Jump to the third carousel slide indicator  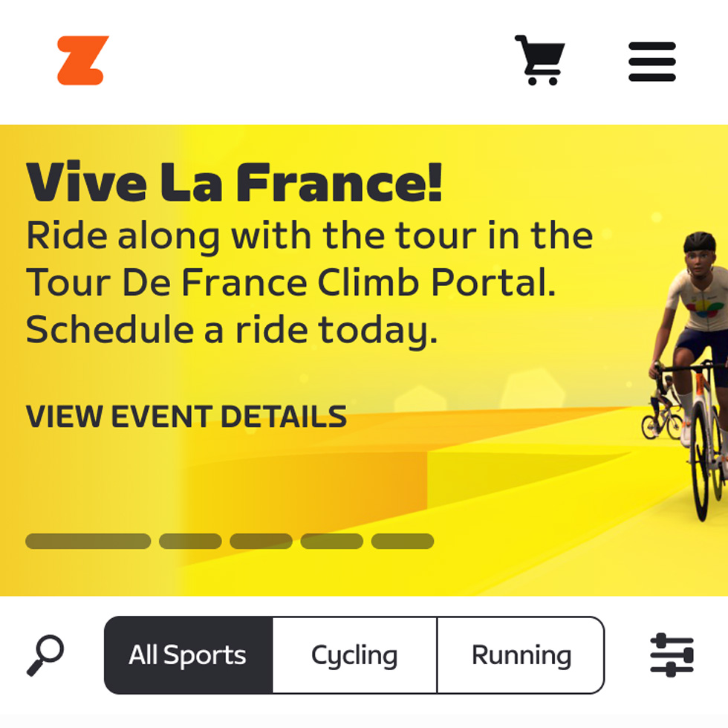point(261,541)
